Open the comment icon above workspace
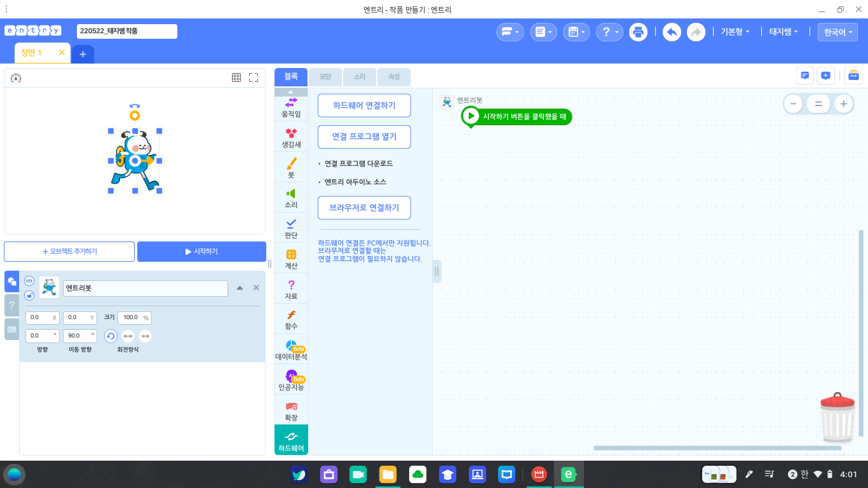 805,76
